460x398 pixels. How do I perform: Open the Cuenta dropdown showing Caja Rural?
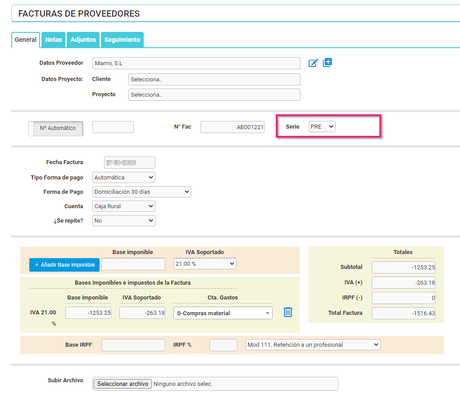124,206
